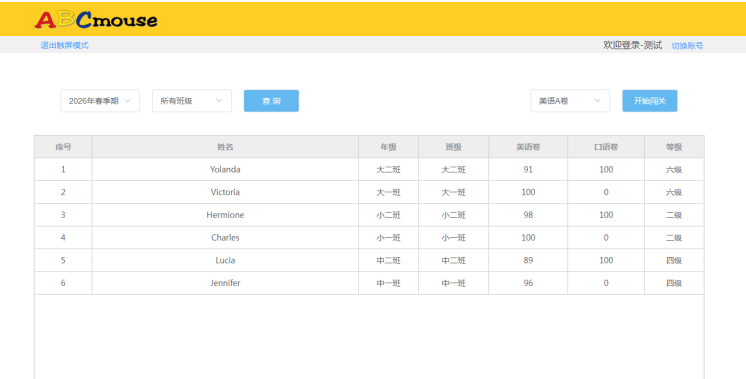Click Jennifer's 口语卷 score 0
The image size is (746, 379).
click(606, 283)
